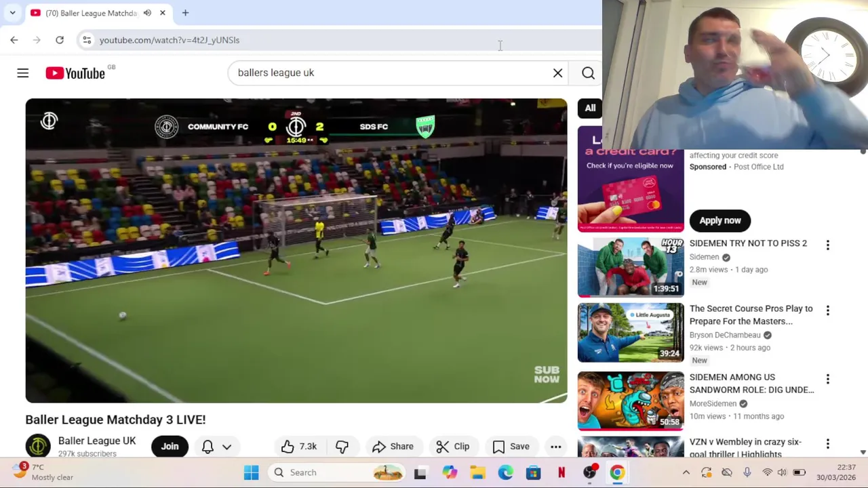This screenshot has height=488, width=868.
Task: Open the Baller League UK channel avatar
Action: (x=38, y=447)
